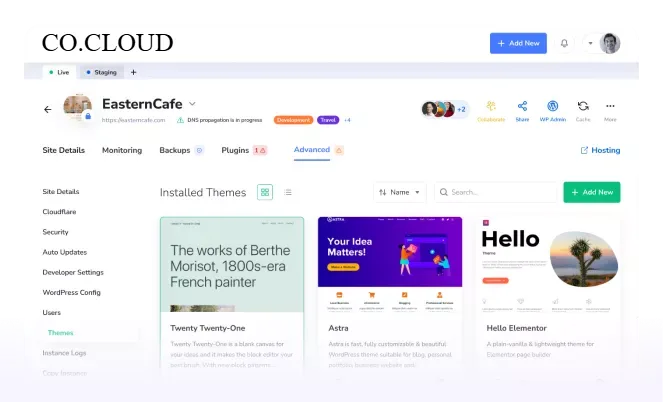This screenshot has height=402, width=663.
Task: Click the notification bell icon
Action: pos(564,43)
